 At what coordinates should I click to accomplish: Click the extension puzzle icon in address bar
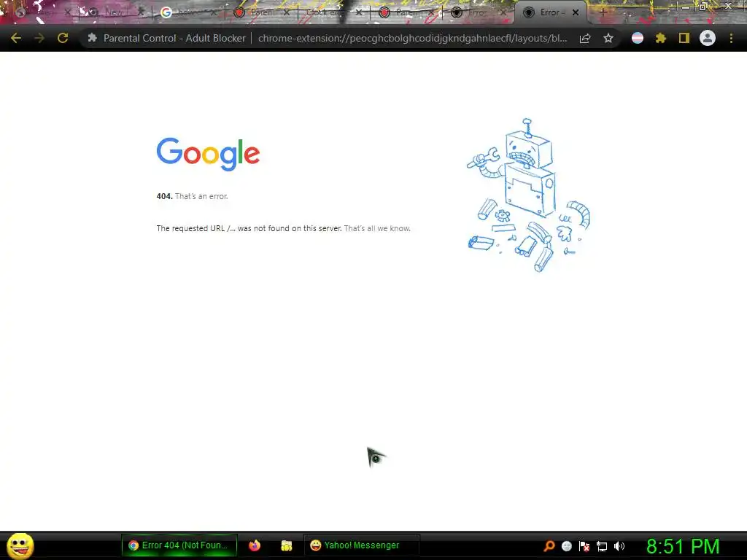click(x=93, y=38)
